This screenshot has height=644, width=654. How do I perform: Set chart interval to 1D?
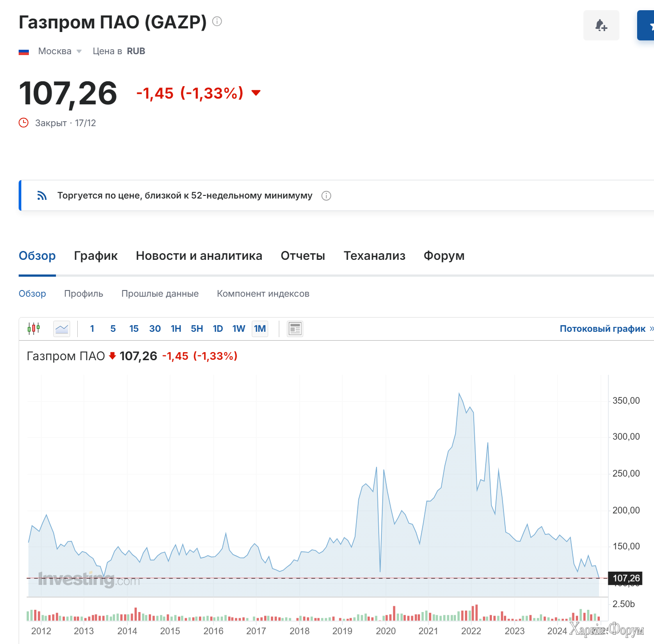click(218, 329)
